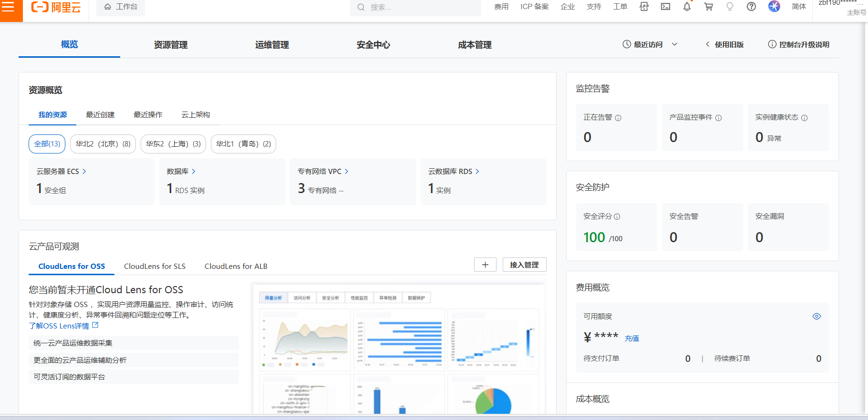Click the lightbulb suggestions icon
The height and width of the screenshot is (420, 868).
[730, 7]
